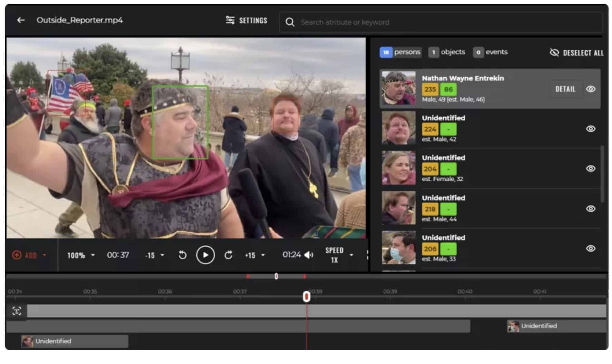Switch to the objects tab
This screenshot has height=364, width=612.
tap(446, 52)
